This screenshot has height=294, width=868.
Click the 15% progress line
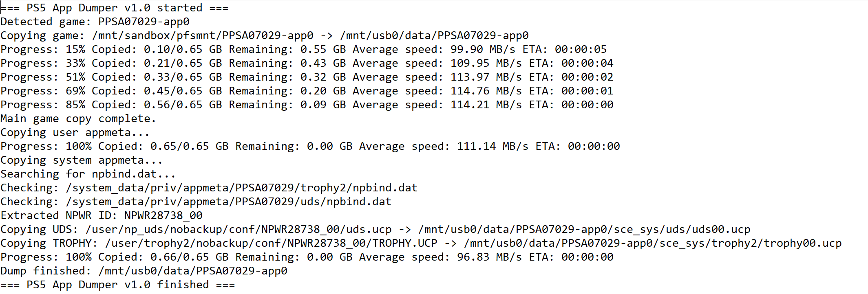click(303, 50)
